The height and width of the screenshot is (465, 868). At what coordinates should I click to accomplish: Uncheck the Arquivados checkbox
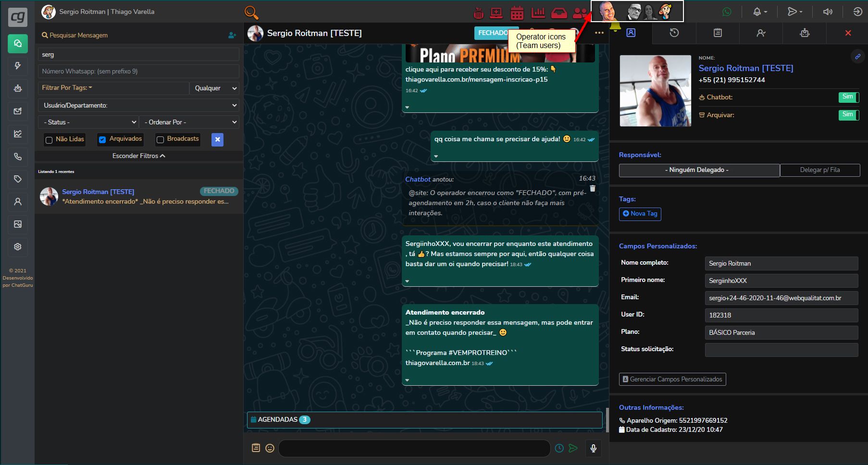pyautogui.click(x=102, y=140)
